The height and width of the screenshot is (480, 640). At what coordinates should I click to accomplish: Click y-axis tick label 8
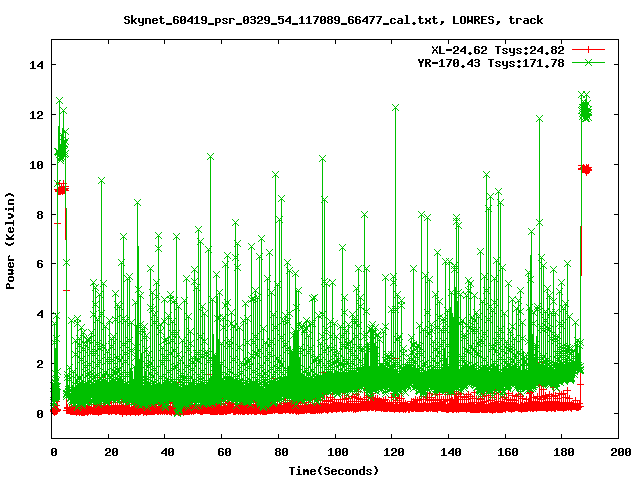click(x=40, y=215)
